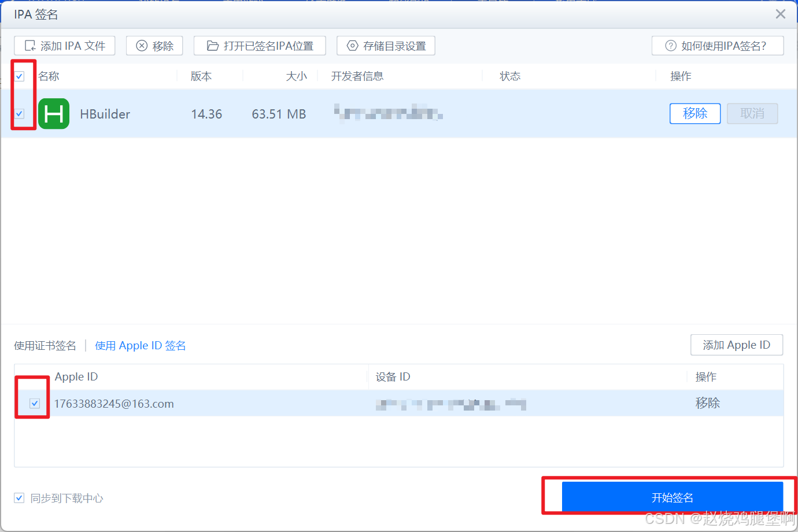Click the question mark inside the help button

670,46
